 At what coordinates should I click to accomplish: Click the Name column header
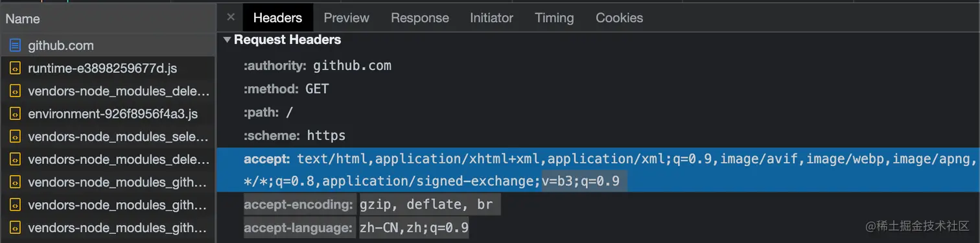(x=108, y=19)
